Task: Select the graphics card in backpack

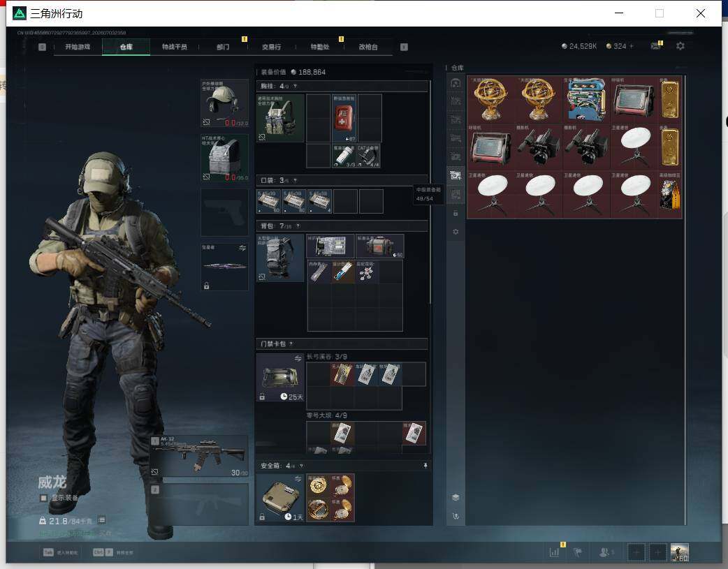Action: tap(330, 246)
